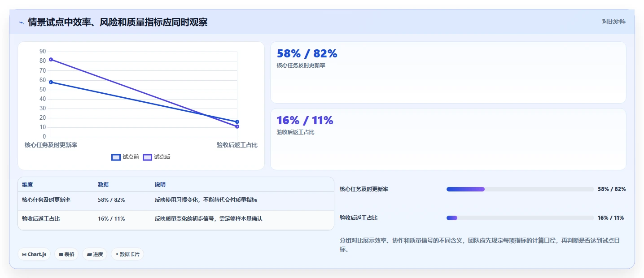The image size is (644, 278).
Task: Click the 说明 column header
Action: point(160,185)
